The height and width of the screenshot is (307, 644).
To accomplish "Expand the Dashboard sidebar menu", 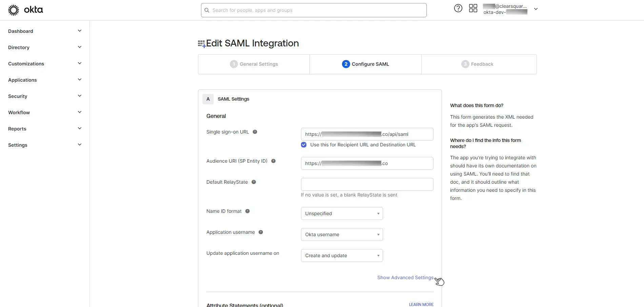I will point(45,31).
